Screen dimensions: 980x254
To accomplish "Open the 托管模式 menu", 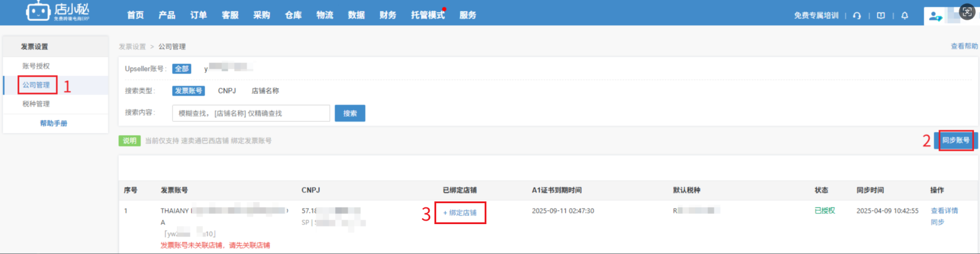I will click(x=428, y=15).
